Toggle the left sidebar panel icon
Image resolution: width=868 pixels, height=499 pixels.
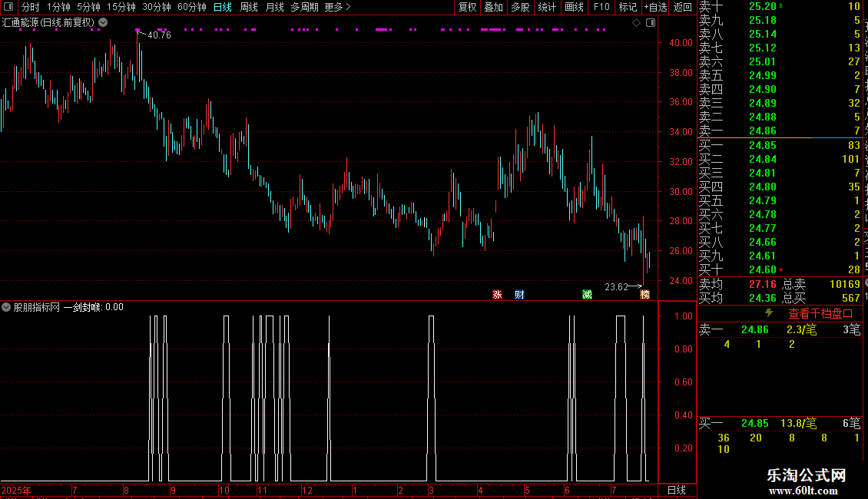tap(8, 7)
